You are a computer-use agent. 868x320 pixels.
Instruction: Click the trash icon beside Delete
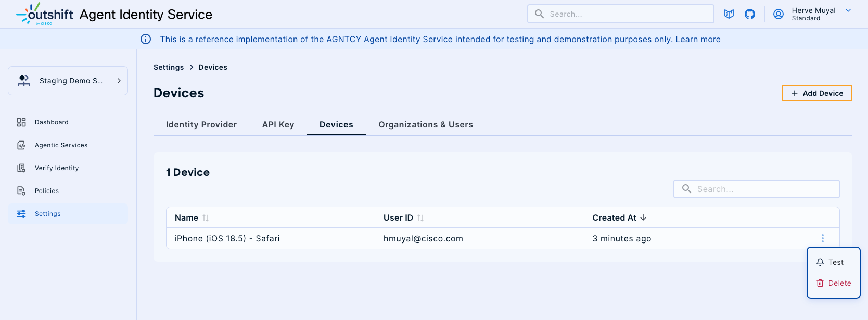(820, 283)
